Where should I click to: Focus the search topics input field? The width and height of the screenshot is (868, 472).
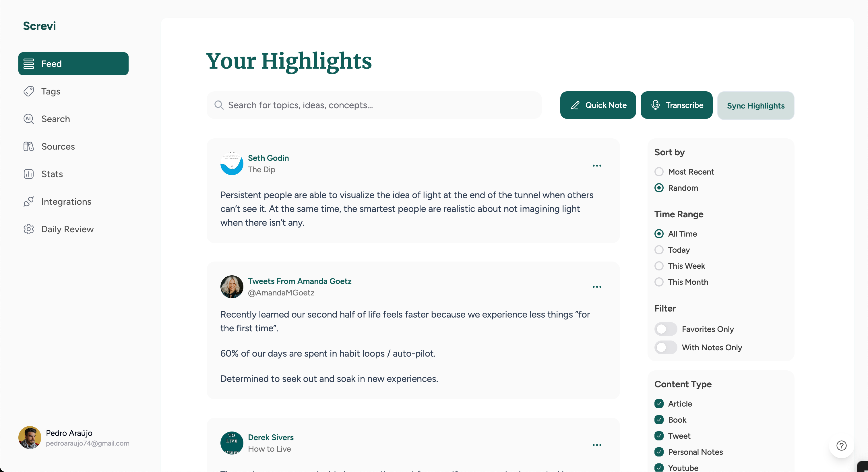(374, 105)
